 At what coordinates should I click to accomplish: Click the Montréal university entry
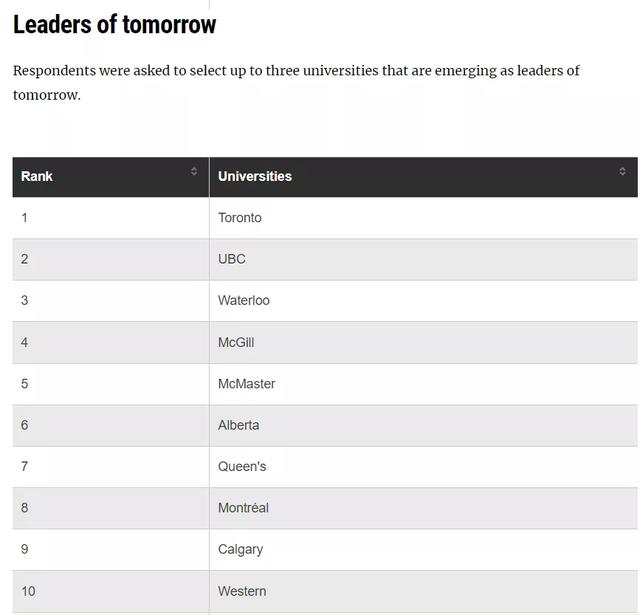(243, 508)
